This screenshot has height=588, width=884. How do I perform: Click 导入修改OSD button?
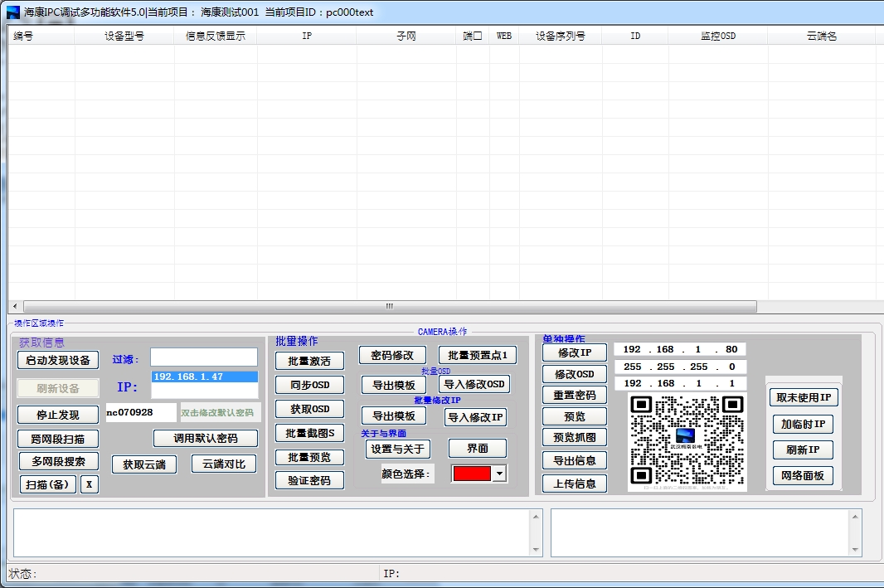pyautogui.click(x=474, y=384)
